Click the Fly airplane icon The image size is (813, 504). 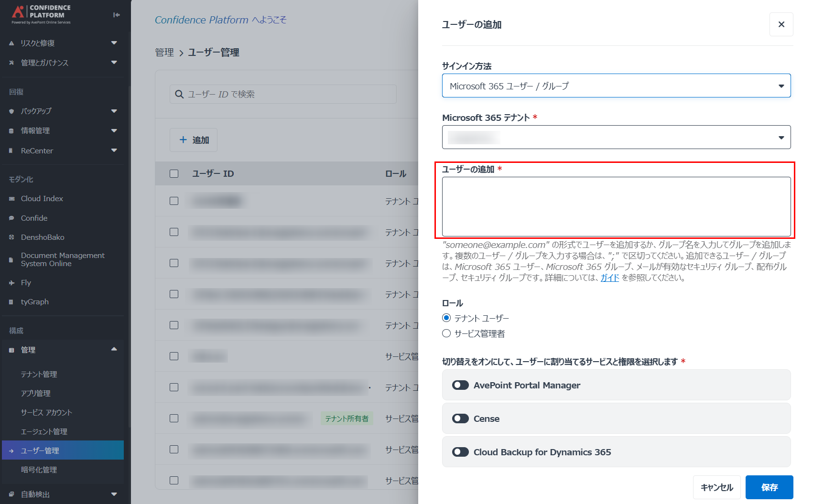pyautogui.click(x=11, y=283)
